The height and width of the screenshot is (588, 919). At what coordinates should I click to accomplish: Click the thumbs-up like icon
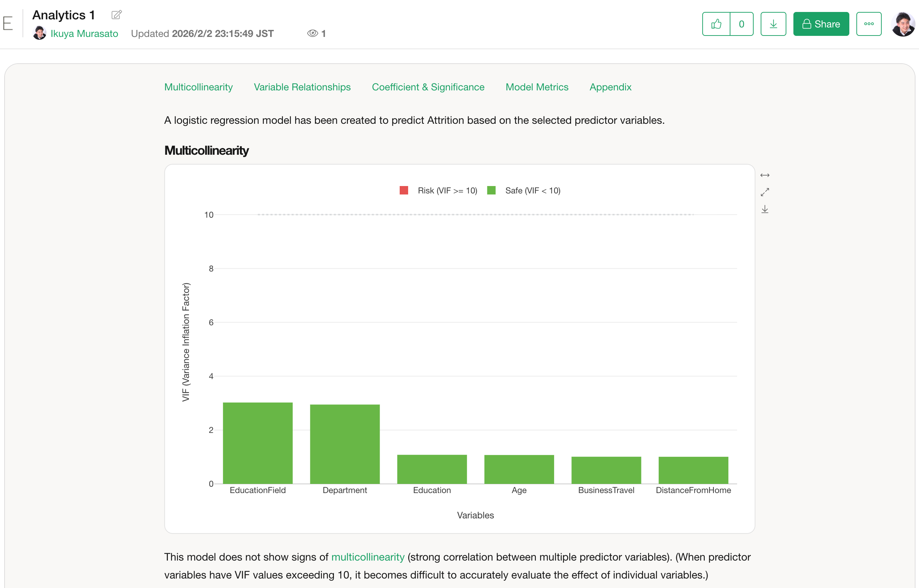(716, 24)
